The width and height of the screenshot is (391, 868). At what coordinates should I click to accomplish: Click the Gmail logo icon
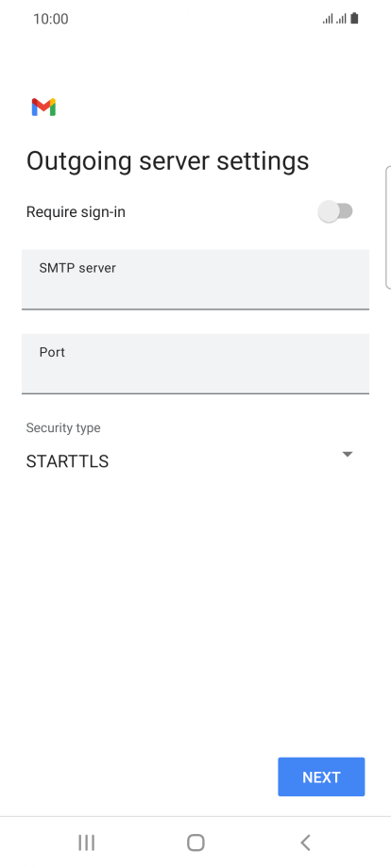[43, 108]
